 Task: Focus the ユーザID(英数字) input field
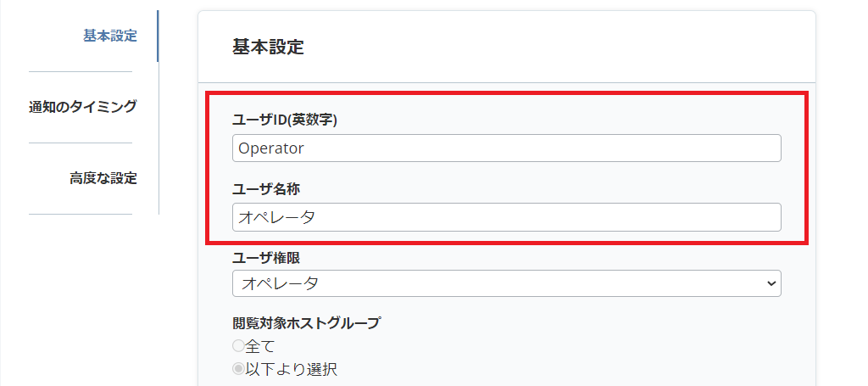506,148
